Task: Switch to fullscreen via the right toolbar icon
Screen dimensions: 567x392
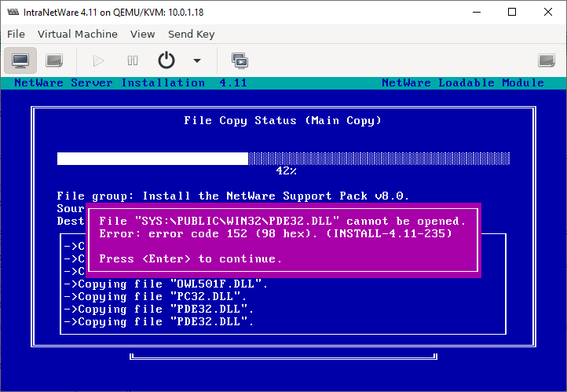Action: (546, 60)
